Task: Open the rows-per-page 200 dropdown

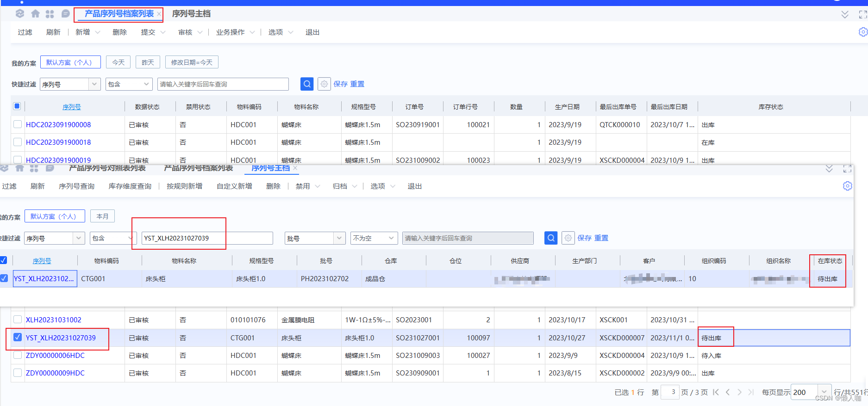Action: (x=824, y=392)
